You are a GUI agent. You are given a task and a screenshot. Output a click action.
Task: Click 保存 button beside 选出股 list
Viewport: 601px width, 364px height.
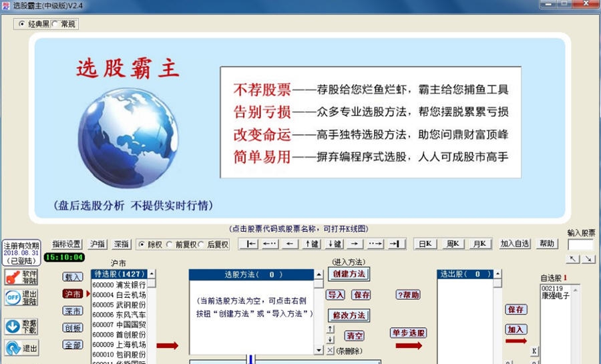(516, 310)
